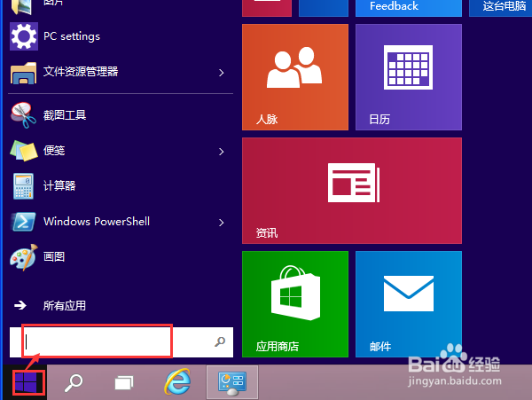Expand Windows PowerShell jump list arrow
Screen dimensions: 532x400
(x=221, y=223)
